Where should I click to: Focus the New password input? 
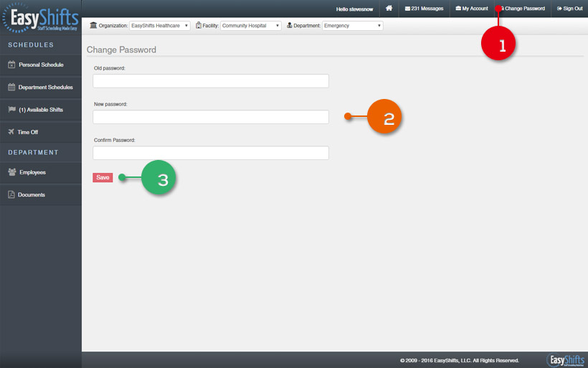pos(211,117)
